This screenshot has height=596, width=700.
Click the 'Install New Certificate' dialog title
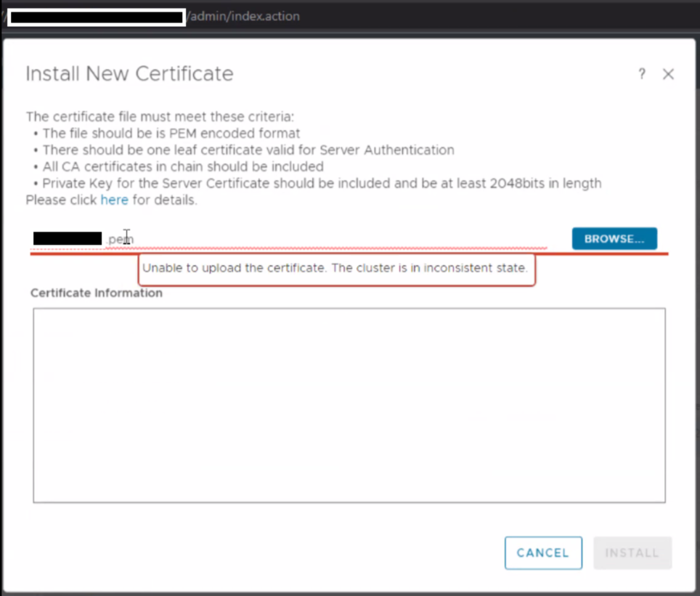(129, 74)
